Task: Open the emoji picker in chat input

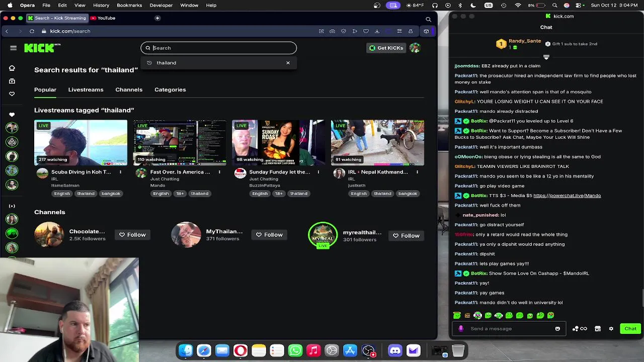Action: tap(557, 329)
